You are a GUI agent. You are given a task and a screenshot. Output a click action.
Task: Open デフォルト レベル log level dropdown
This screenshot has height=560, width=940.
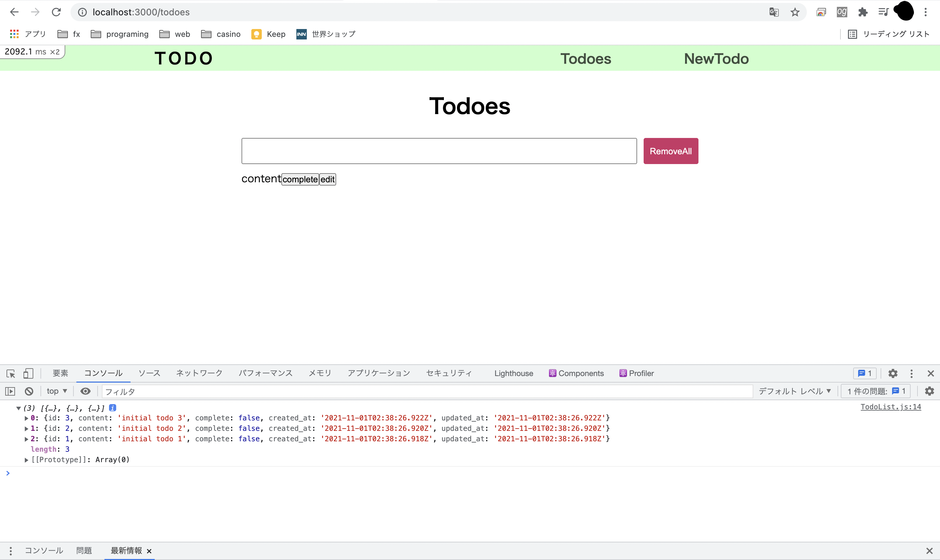coord(795,391)
